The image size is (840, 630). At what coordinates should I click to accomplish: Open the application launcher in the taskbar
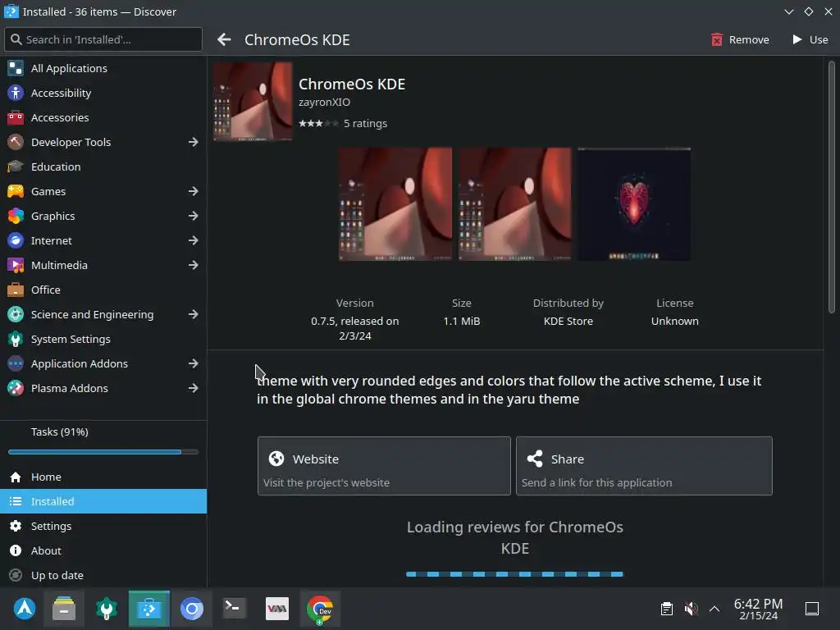(24, 609)
